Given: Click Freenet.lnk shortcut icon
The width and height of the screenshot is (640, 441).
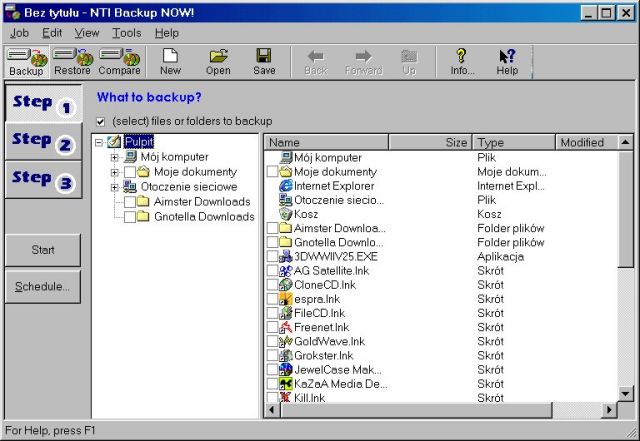Looking at the screenshot, I should click(x=286, y=327).
